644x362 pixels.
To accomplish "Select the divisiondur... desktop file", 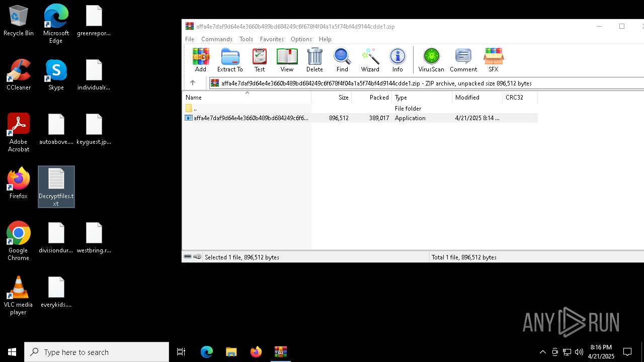I will [x=56, y=238].
